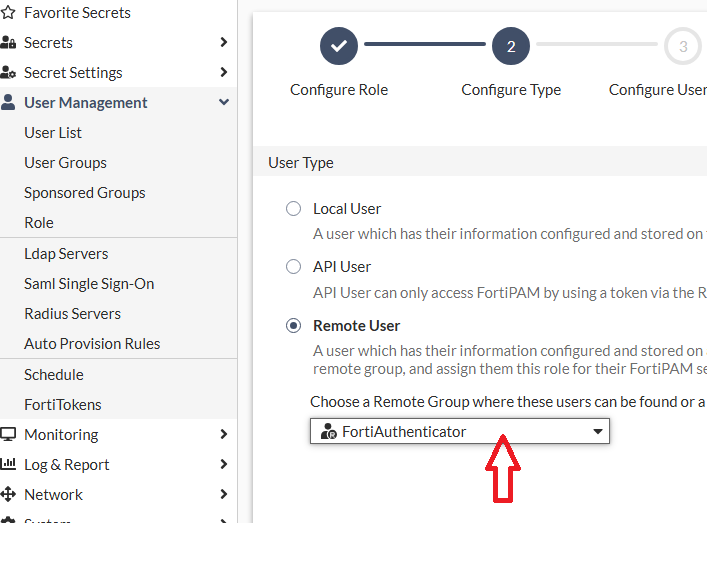Collapse the User Management section chevron
This screenshot has width=707, height=574.
coord(223,103)
